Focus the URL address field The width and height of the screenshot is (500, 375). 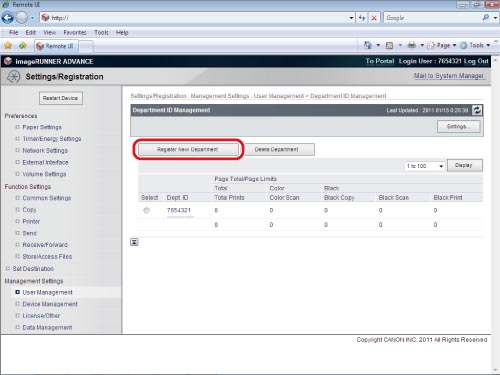[198, 18]
